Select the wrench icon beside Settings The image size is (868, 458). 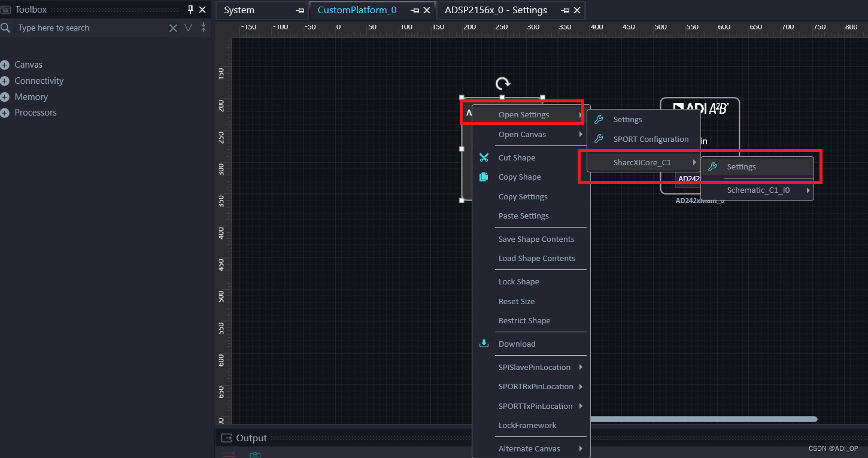tap(597, 119)
